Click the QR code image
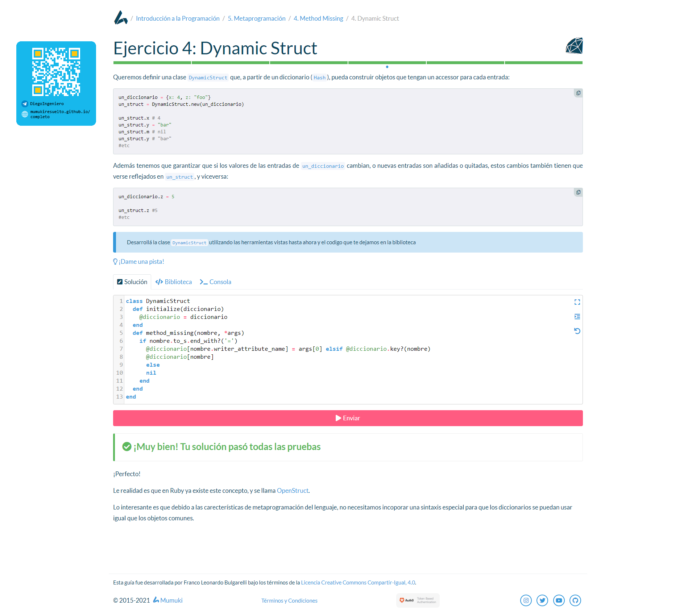 point(56,72)
